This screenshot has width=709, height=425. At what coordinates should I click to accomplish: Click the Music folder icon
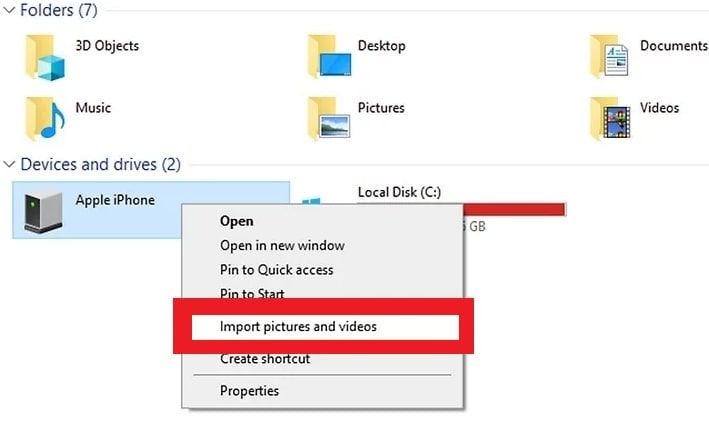click(45, 118)
